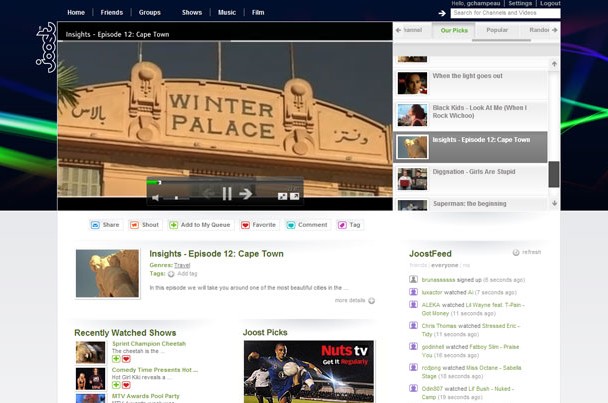This screenshot has height=403, width=608.
Task: Click the Nuts tv banner
Action: click(309, 372)
